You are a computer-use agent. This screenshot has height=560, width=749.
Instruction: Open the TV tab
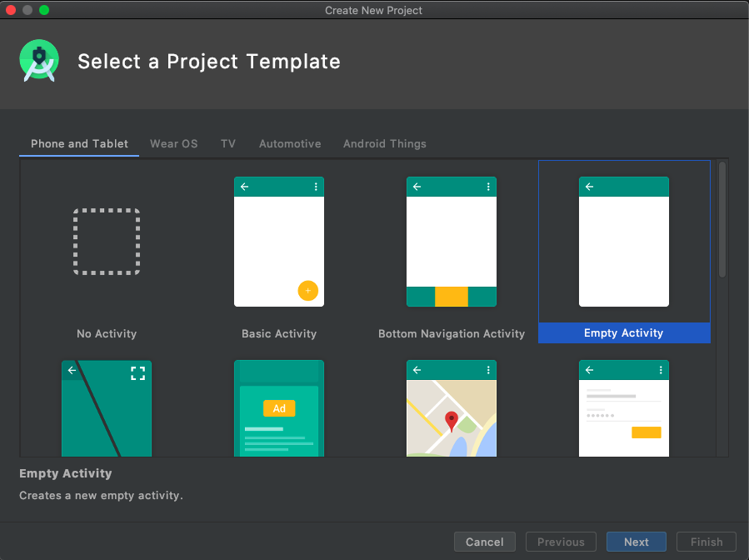[x=228, y=144]
